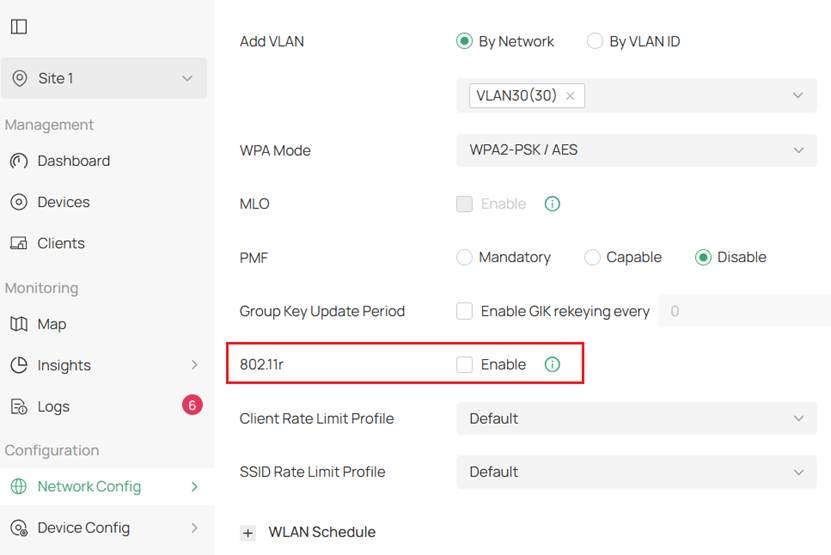Click the Map icon in sidebar
The width and height of the screenshot is (831, 555).
19,324
